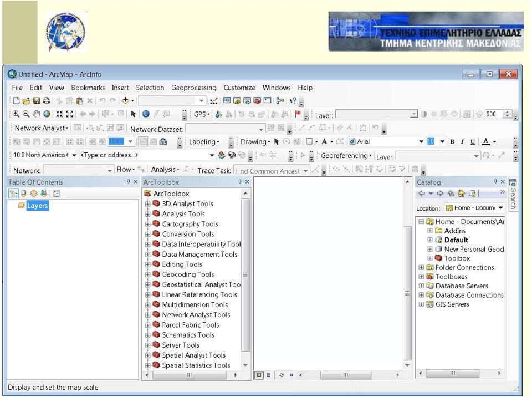Open the Arial font dropdown

[421, 141]
